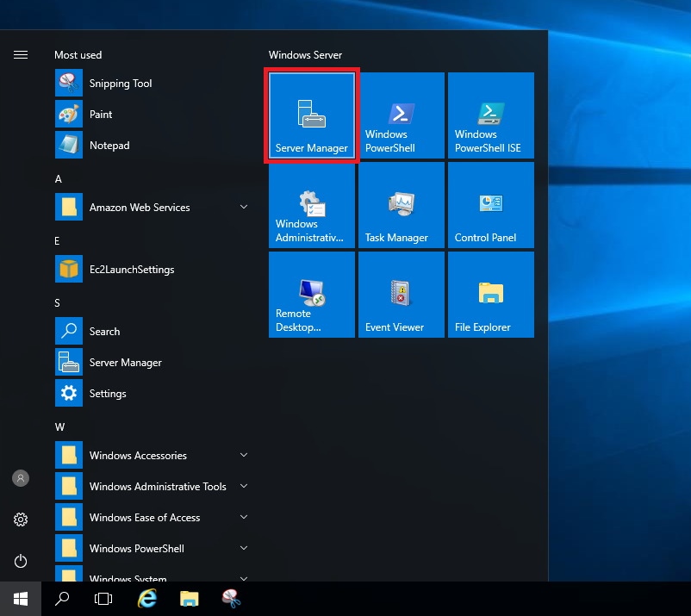This screenshot has height=616, width=691.
Task: Click the Amazon Web Services folder name
Action: (x=140, y=207)
